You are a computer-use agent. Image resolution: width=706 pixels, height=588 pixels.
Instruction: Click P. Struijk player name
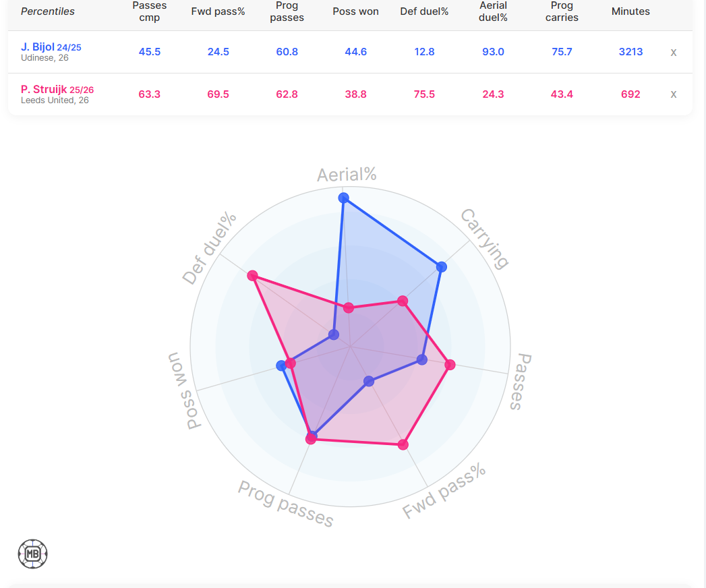[44, 89]
